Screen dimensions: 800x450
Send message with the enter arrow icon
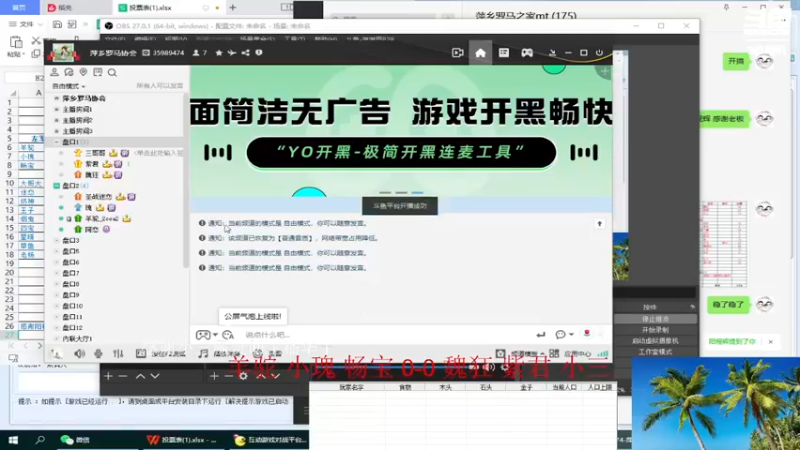click(x=540, y=335)
